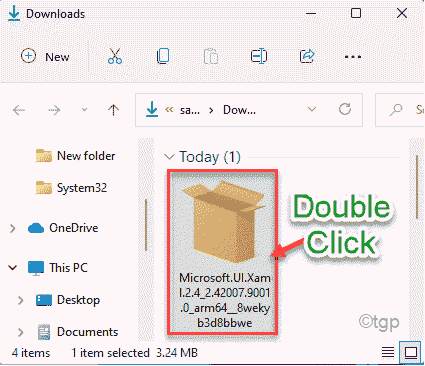Select Documents in navigation pane
The width and height of the screenshot is (425, 366).
pos(77,332)
